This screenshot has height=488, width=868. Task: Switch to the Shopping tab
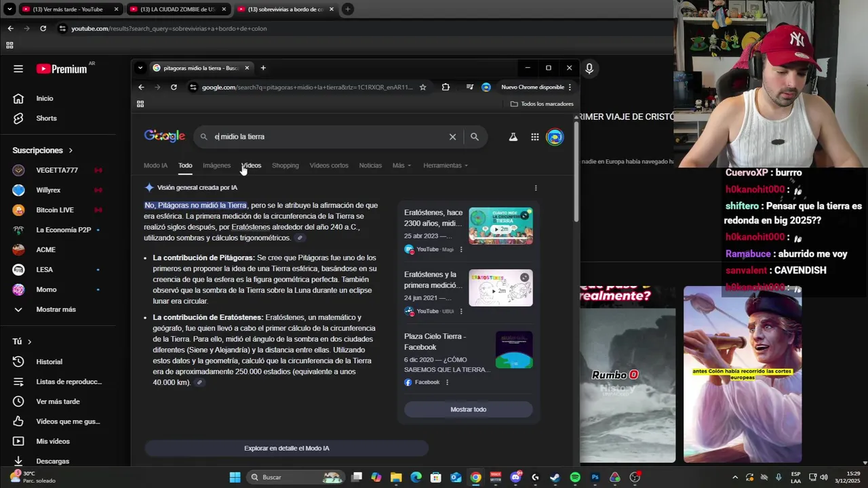click(285, 165)
